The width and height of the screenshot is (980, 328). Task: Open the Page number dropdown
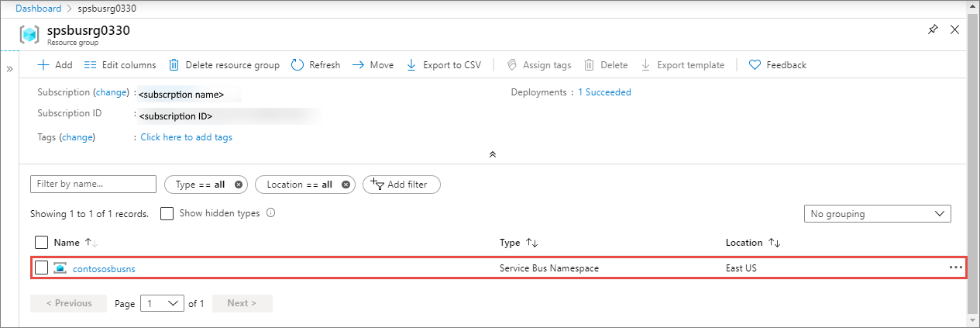click(x=162, y=303)
